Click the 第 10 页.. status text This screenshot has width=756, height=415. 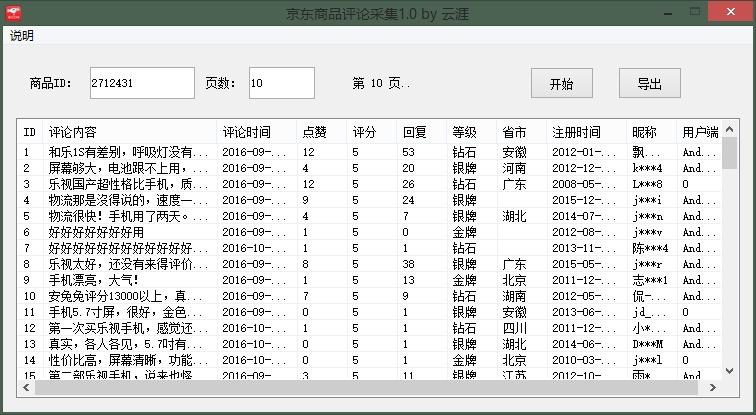381,83
